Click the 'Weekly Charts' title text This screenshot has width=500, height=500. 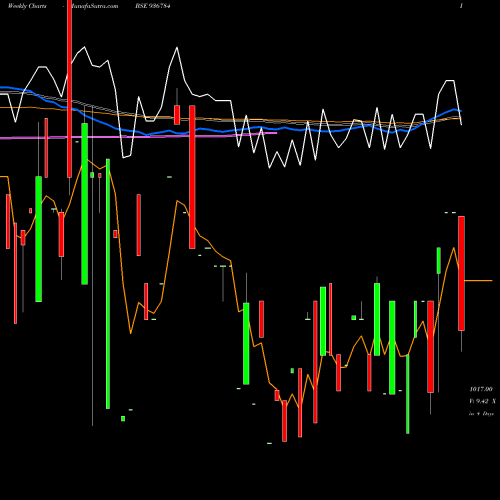[x=27, y=6]
